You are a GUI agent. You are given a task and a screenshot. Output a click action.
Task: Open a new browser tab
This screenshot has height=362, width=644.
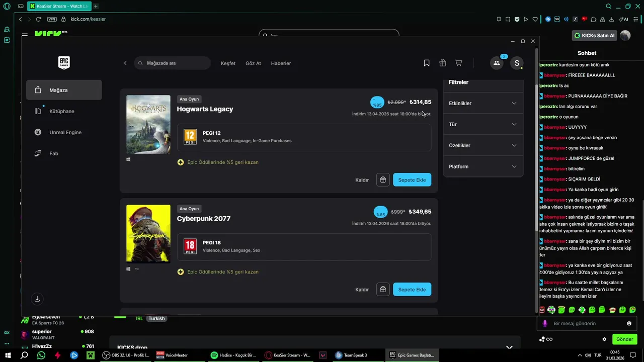96,6
